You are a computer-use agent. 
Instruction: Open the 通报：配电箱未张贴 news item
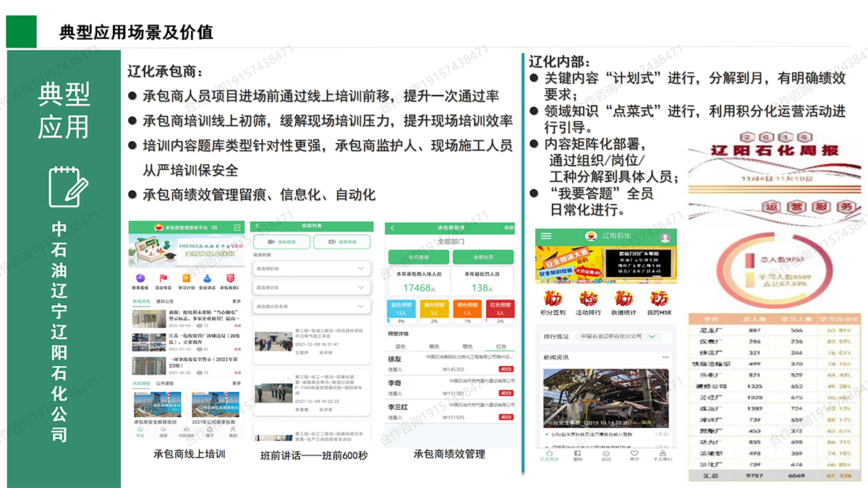coord(186,318)
